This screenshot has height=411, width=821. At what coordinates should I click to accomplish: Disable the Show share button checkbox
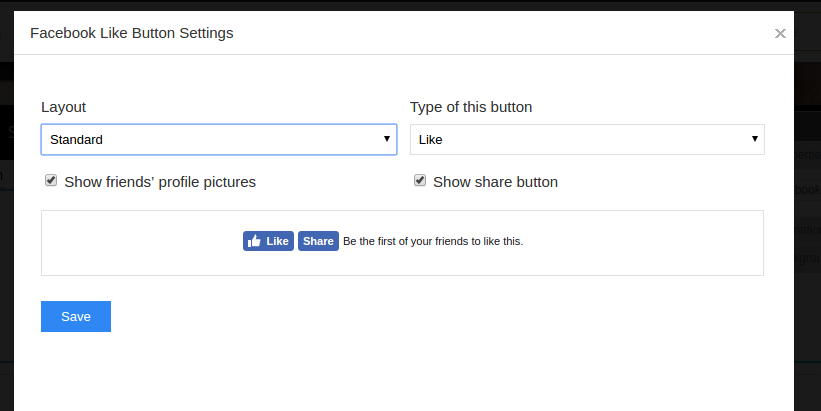(x=420, y=181)
